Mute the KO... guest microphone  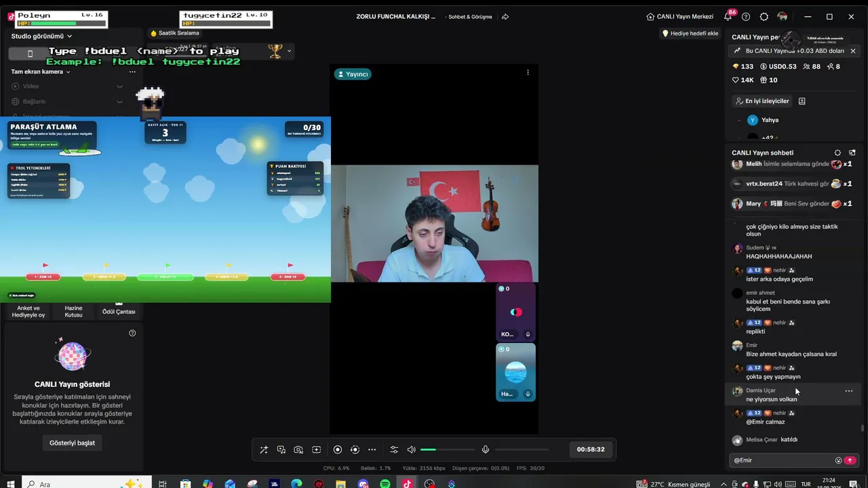(x=528, y=334)
